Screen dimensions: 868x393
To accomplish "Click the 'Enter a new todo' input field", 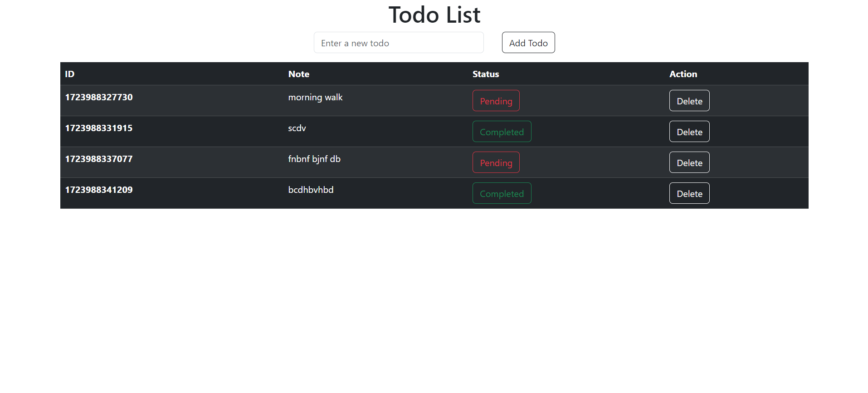I will (399, 43).
